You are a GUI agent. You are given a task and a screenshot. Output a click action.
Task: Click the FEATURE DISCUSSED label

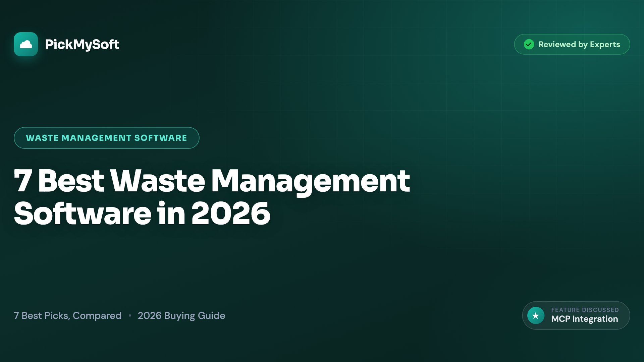585,310
